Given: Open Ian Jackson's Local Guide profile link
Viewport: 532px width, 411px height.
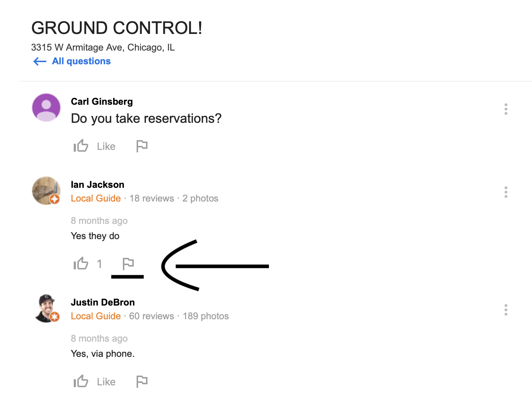Looking at the screenshot, I should 96,198.
